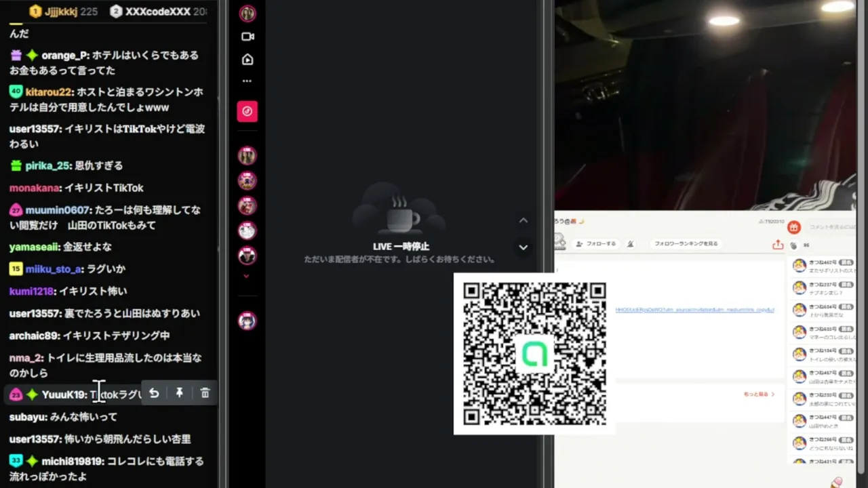Click username michi819819 in chat
The image size is (868, 488).
pos(73,462)
